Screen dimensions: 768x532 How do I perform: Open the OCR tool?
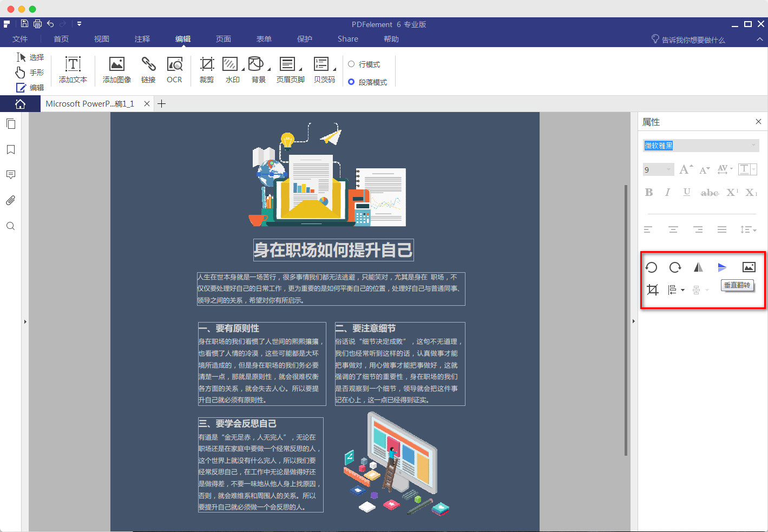174,69
